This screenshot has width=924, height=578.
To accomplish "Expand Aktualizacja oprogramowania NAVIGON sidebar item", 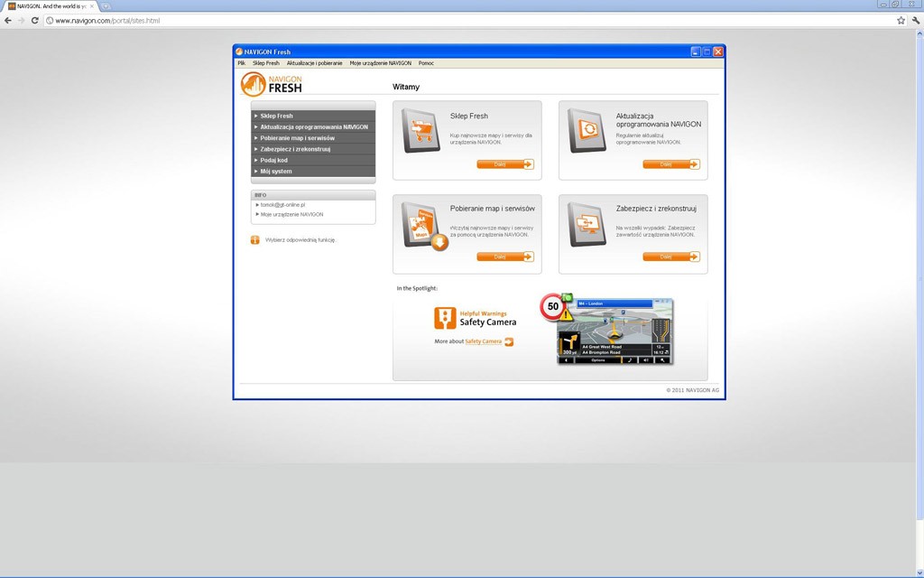I will point(313,126).
